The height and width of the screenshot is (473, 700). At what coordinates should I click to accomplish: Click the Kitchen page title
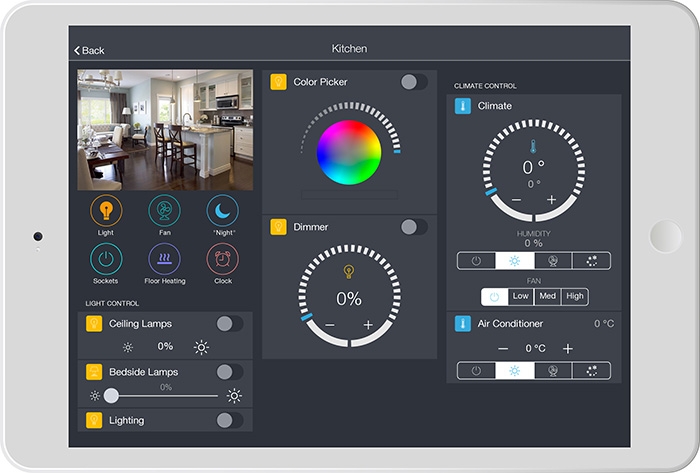point(349,49)
